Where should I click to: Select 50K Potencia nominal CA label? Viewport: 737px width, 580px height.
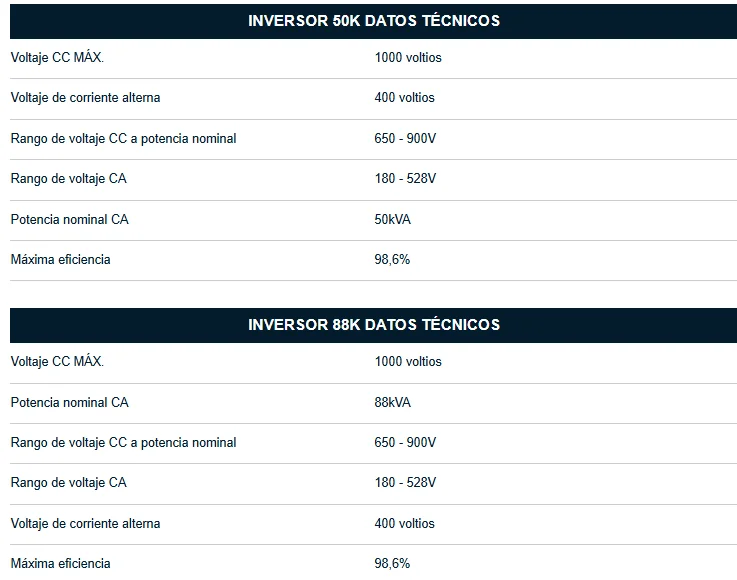(70, 219)
